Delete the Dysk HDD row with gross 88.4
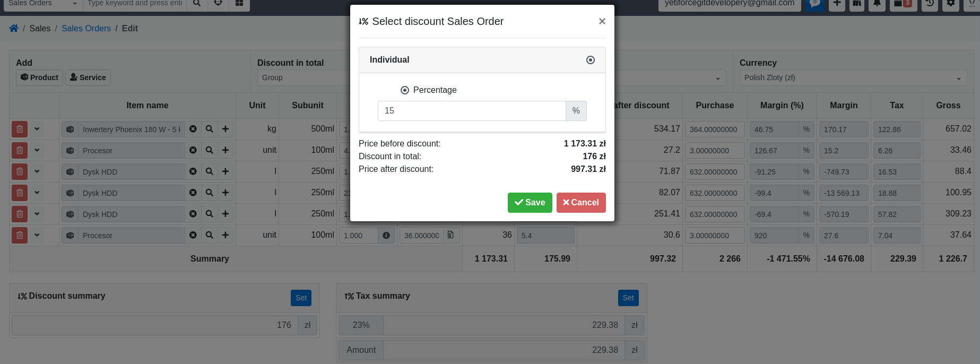The height and width of the screenshot is (364, 980). (20, 171)
